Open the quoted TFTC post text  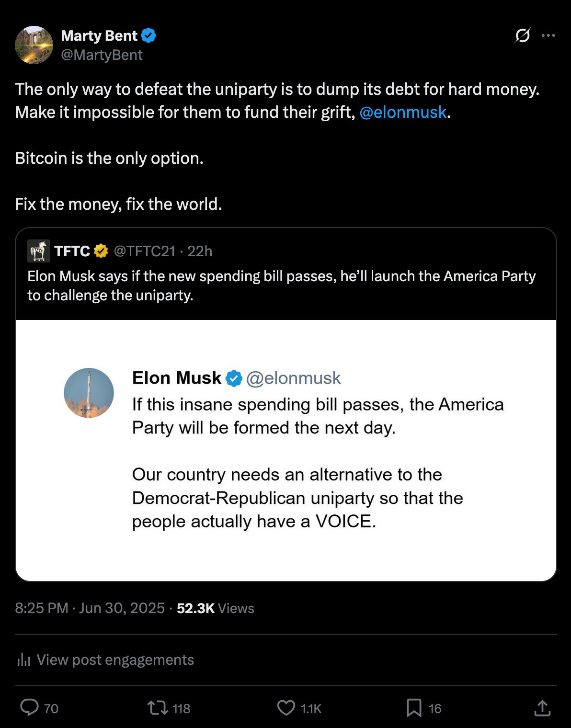(x=281, y=285)
